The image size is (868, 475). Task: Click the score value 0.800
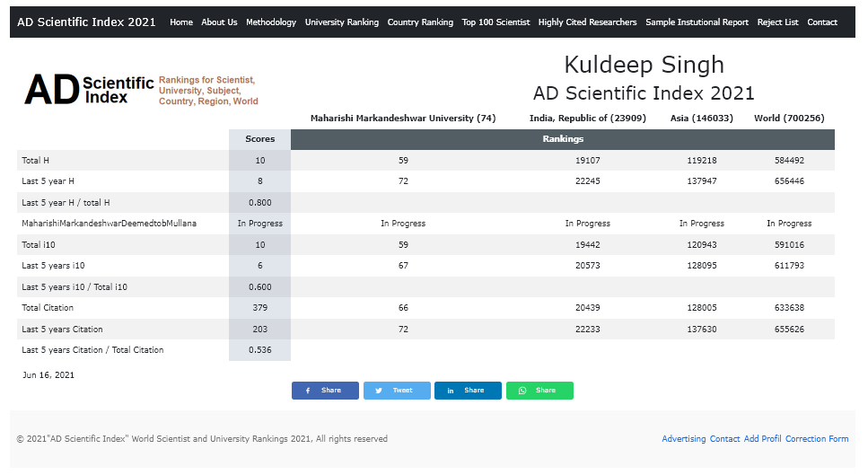pyautogui.click(x=259, y=203)
